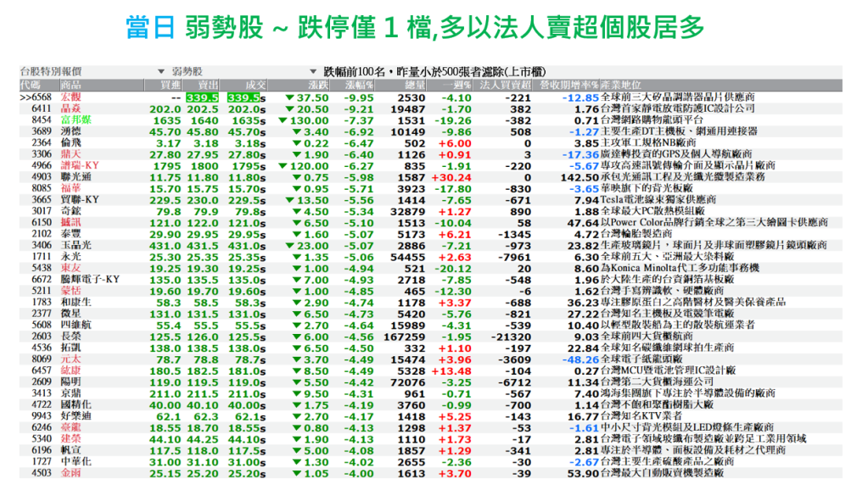Expand the 跌幅前100名 filter dropdown arrow
868x501 pixels.
point(313,72)
